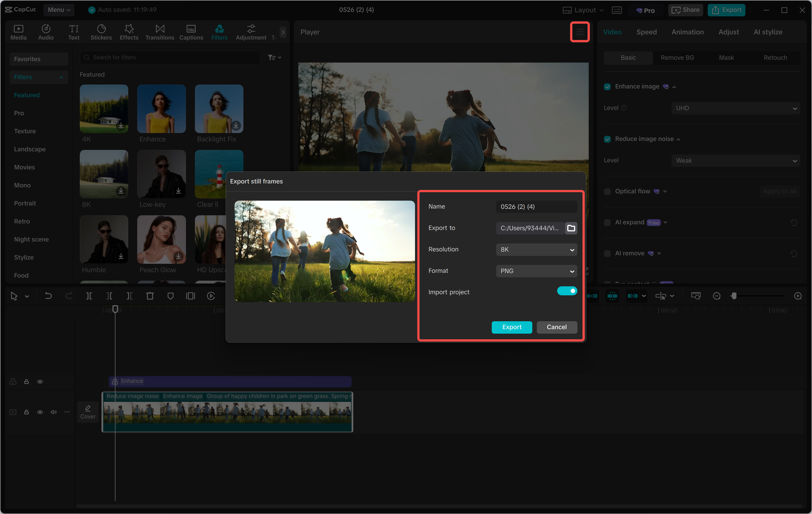Select the Adjustment panel icon
This screenshot has width=812, height=514.
coord(251,32)
